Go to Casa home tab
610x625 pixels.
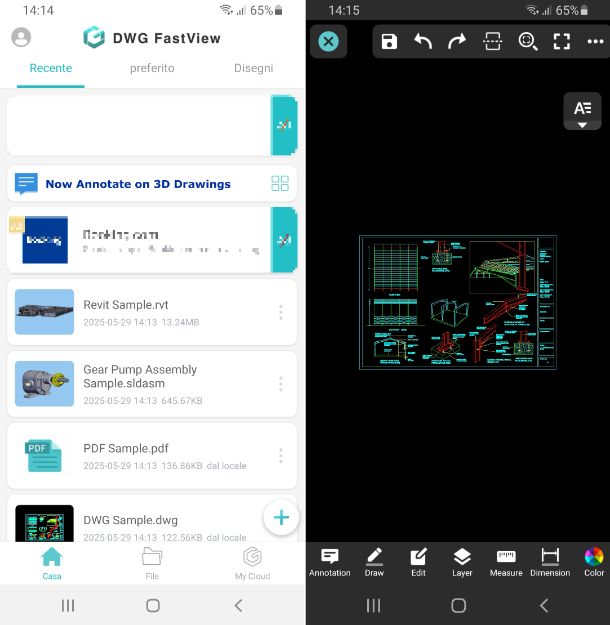point(51,564)
